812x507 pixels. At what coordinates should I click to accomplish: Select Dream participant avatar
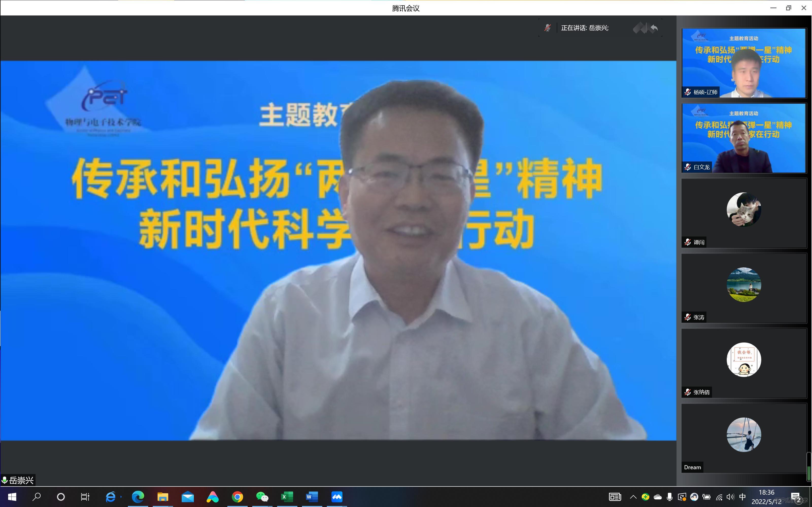click(x=743, y=434)
